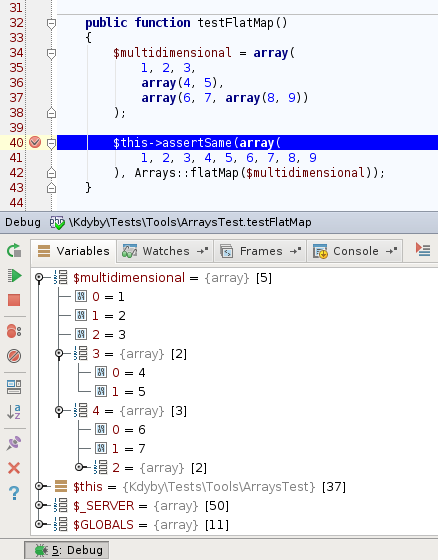Click the bug icon in Debug button

(x=41, y=550)
